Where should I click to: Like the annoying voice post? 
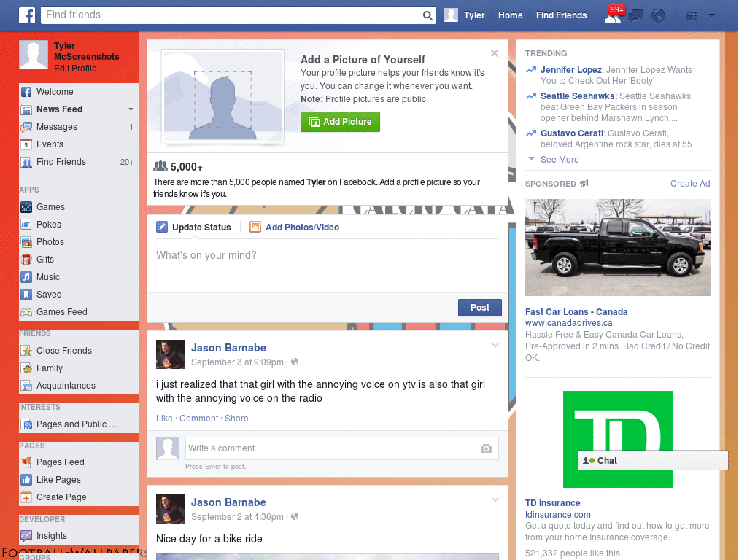[164, 419]
